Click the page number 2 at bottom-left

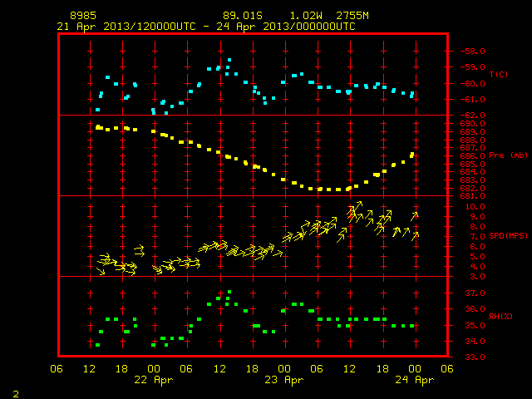point(16,394)
